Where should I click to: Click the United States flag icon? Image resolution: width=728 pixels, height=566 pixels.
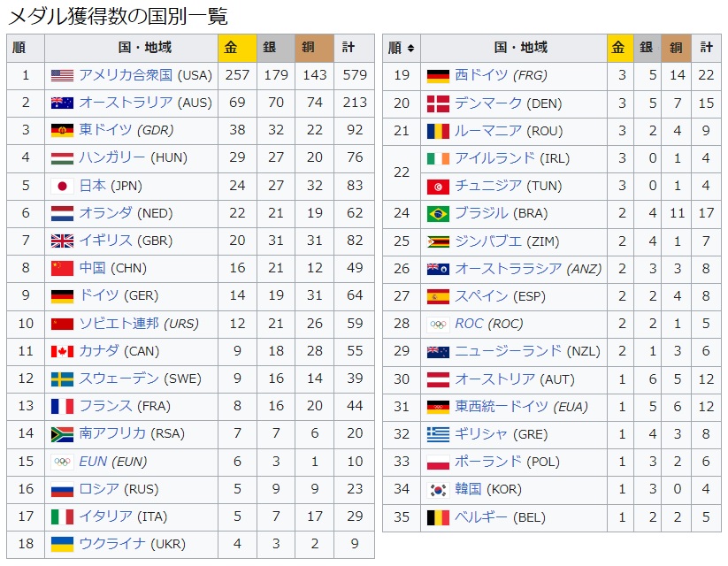[62, 75]
